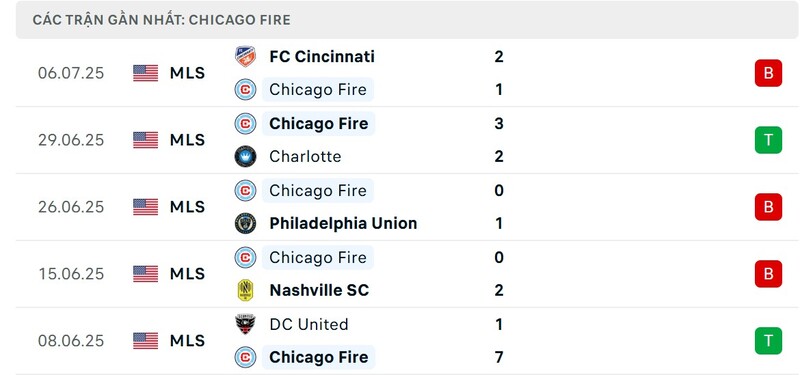Click the FC Cincinnati team crest
Screen dimensions: 800x375
[245, 57]
